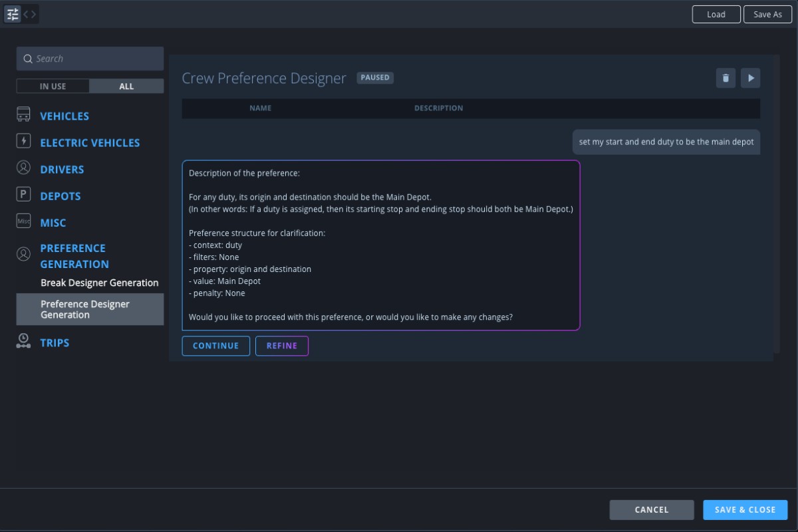Delete the Crew Preference Designer via trash icon
The height and width of the screenshot is (532, 798).
click(x=725, y=78)
